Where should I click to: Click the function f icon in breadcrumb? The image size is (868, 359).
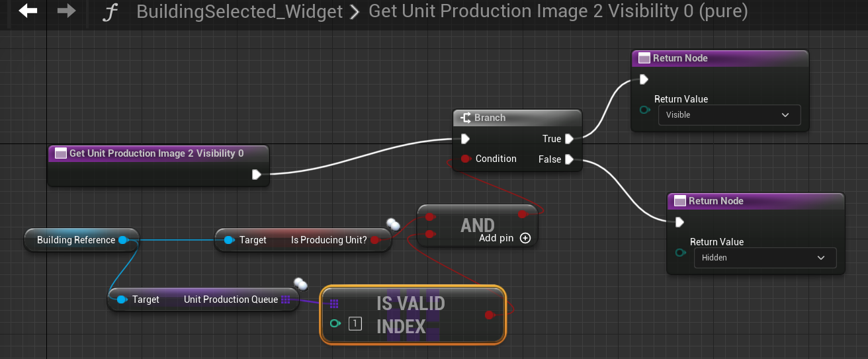coord(109,12)
